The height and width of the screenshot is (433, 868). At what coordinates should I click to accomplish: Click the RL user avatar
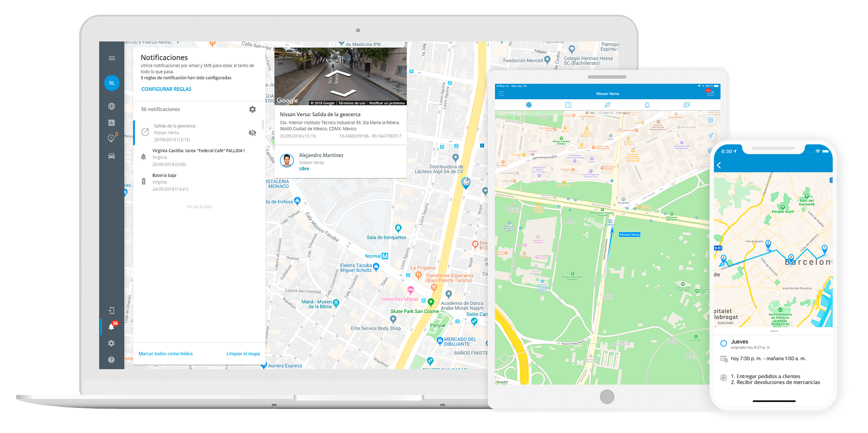(x=112, y=83)
